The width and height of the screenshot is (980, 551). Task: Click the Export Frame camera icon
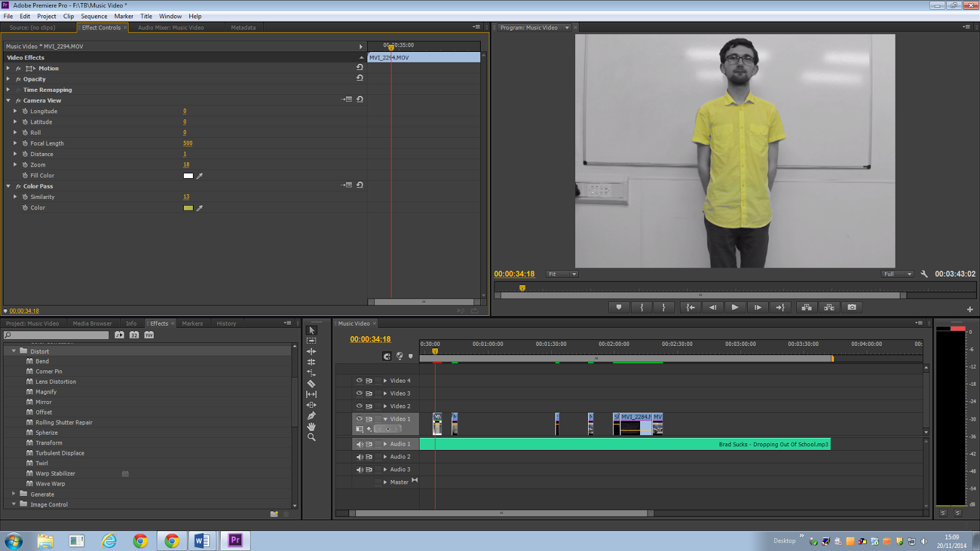(x=852, y=307)
